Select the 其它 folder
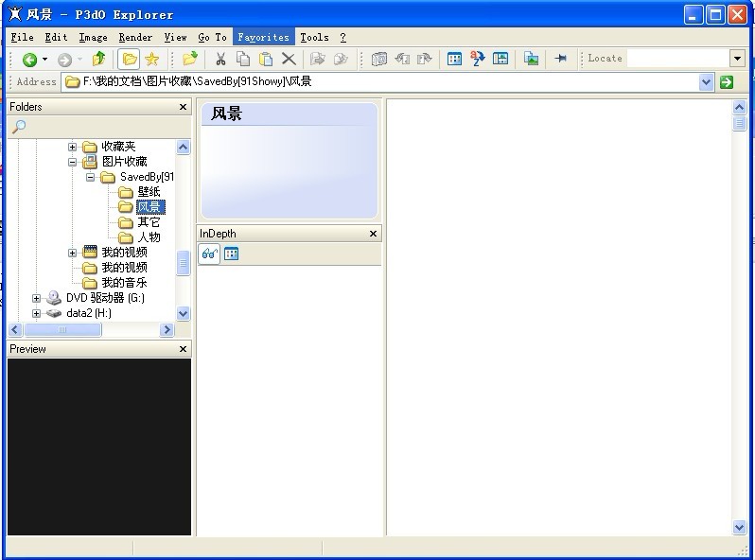 tap(149, 222)
